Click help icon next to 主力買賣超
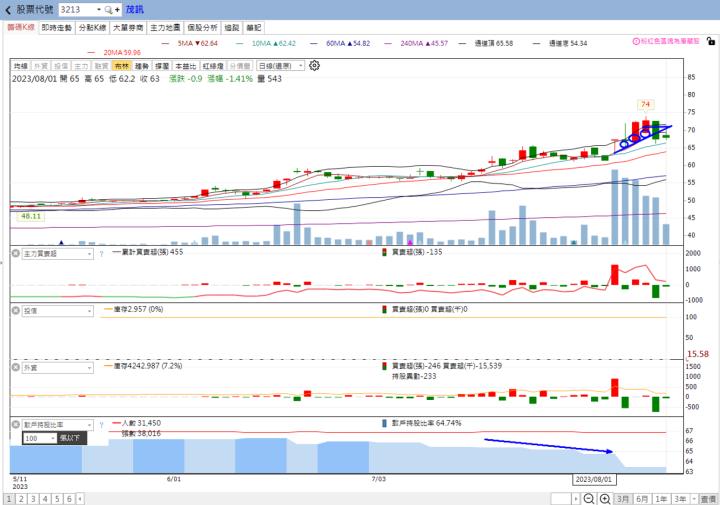This screenshot has width=720, height=505. point(101,254)
